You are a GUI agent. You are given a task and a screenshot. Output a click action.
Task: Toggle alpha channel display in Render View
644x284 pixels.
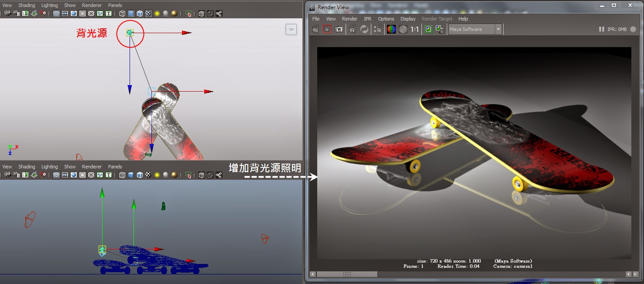tap(403, 29)
